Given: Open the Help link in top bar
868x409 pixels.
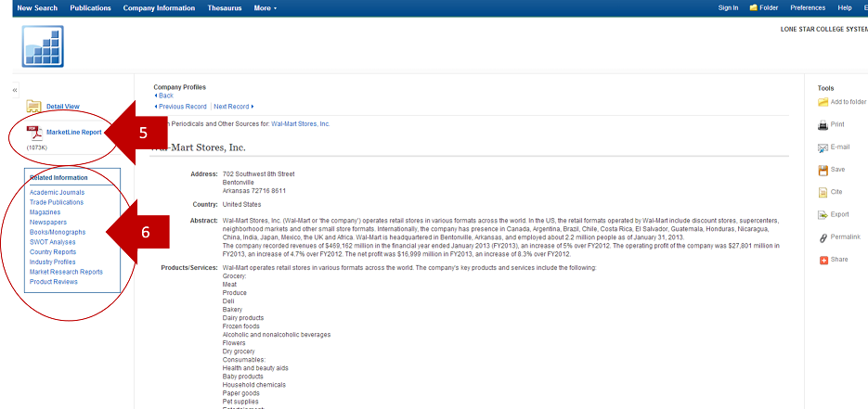Looking at the screenshot, I should coord(845,7).
